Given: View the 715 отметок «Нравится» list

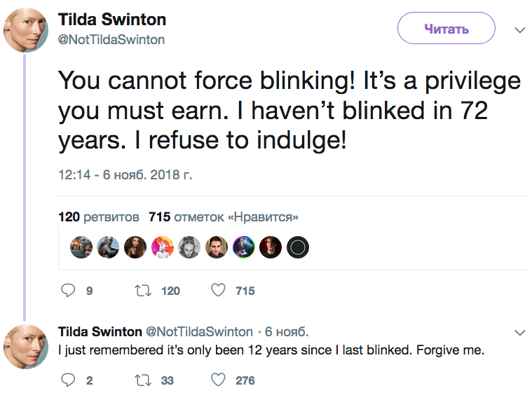Looking at the screenshot, I should [224, 216].
